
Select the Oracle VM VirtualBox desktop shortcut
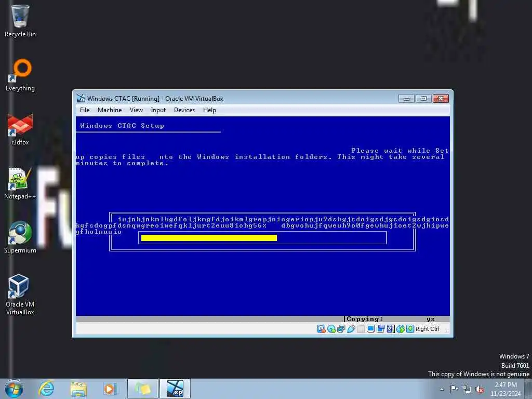point(20,295)
